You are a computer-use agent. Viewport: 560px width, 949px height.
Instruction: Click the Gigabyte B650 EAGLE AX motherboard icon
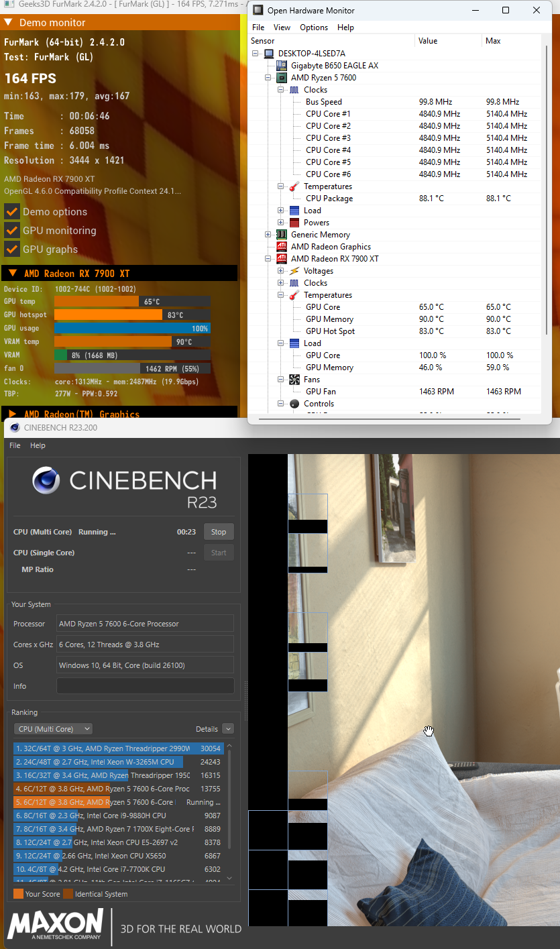(x=282, y=66)
